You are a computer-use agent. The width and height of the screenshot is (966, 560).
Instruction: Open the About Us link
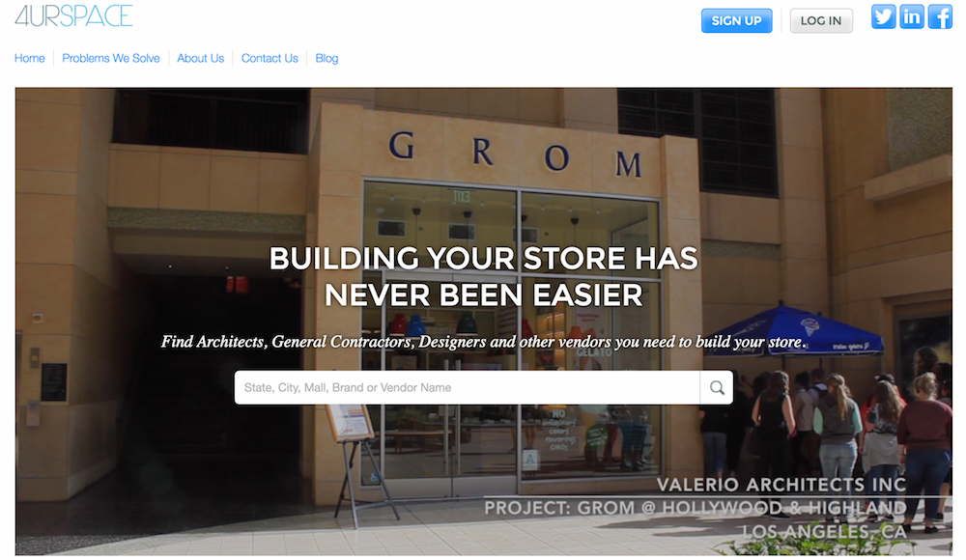pyautogui.click(x=200, y=58)
